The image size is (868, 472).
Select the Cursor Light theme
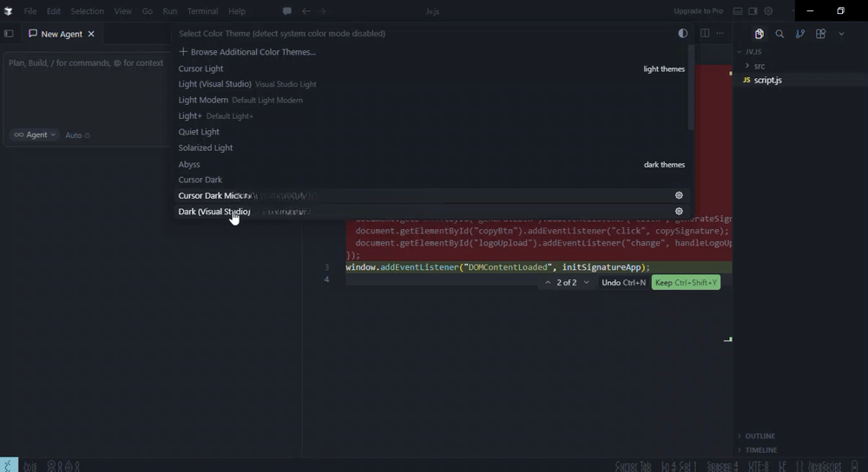433,69
